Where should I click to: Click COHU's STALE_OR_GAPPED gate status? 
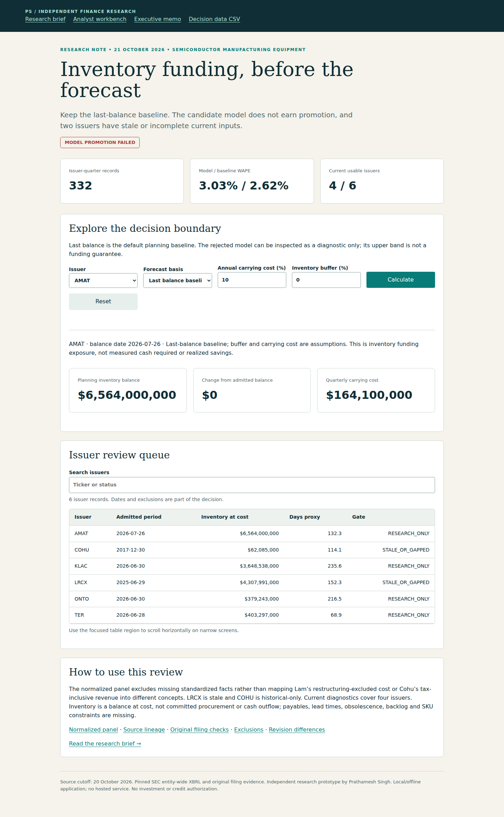click(406, 550)
